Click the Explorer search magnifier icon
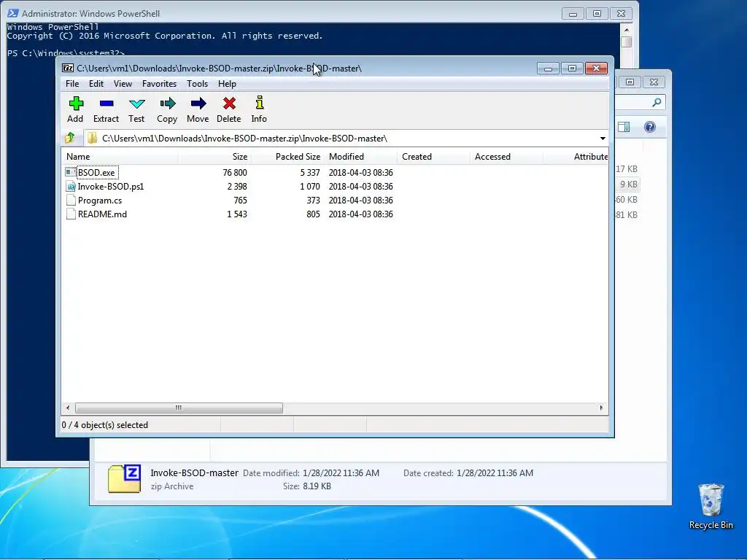 click(x=657, y=102)
